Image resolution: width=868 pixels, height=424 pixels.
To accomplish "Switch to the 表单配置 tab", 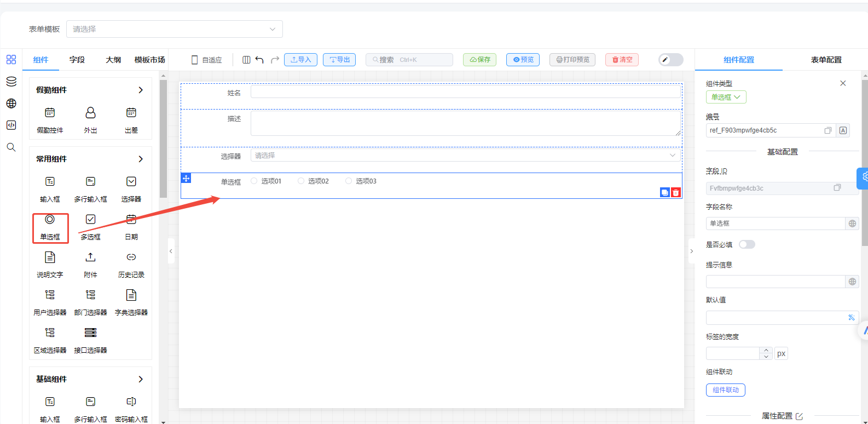I will tap(826, 60).
